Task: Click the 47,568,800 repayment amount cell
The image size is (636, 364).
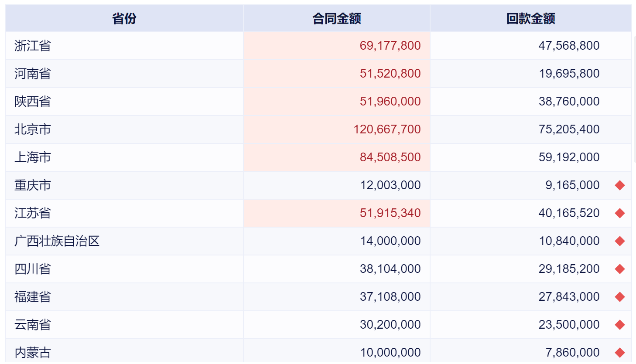Action: point(569,46)
